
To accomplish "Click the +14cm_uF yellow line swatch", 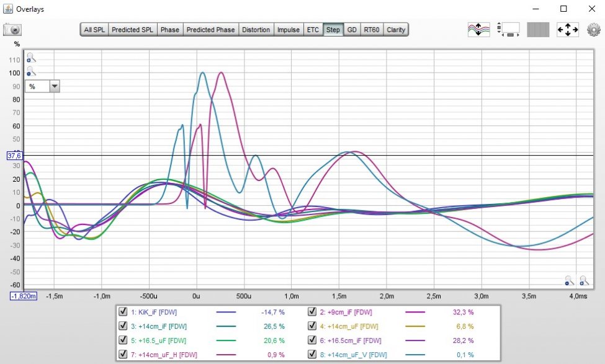I will [415, 326].
